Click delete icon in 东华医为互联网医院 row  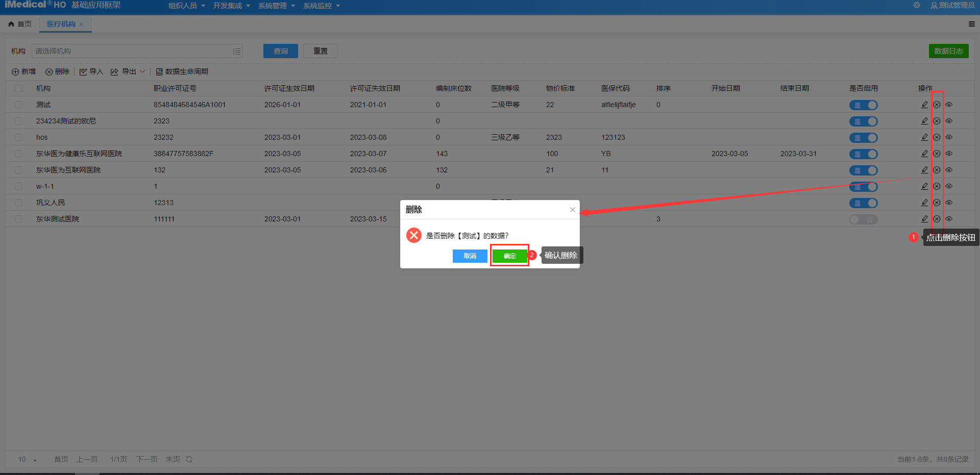tap(937, 170)
